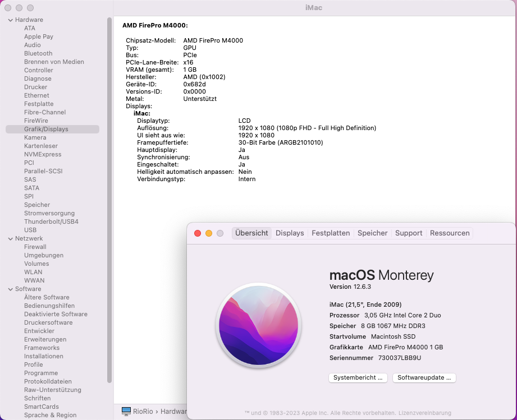Select Bedienungshilfen in the sidebar
Screen dimensions: 517x420
(49, 306)
